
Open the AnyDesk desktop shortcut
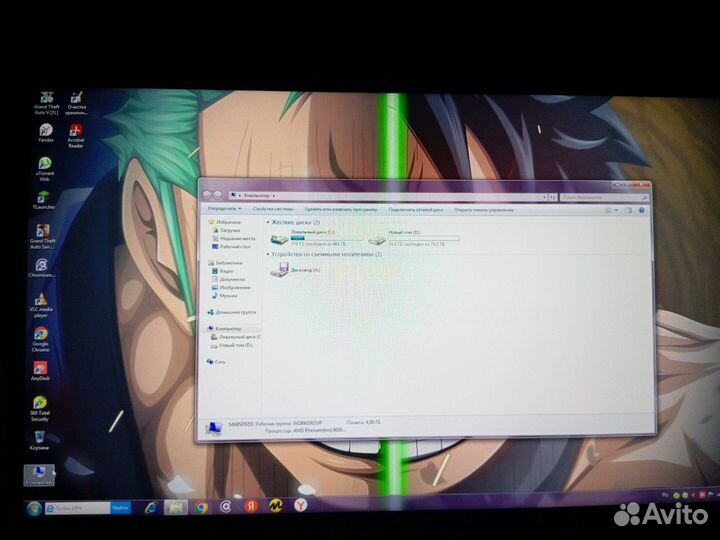point(40,371)
